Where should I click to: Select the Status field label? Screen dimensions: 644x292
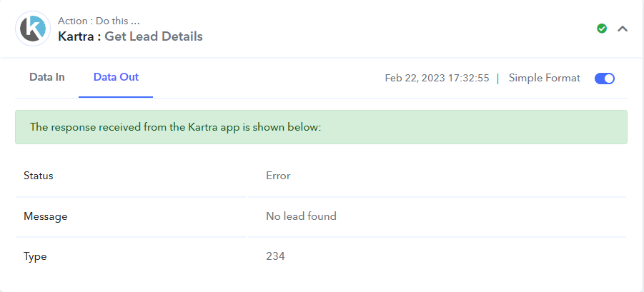(38, 176)
